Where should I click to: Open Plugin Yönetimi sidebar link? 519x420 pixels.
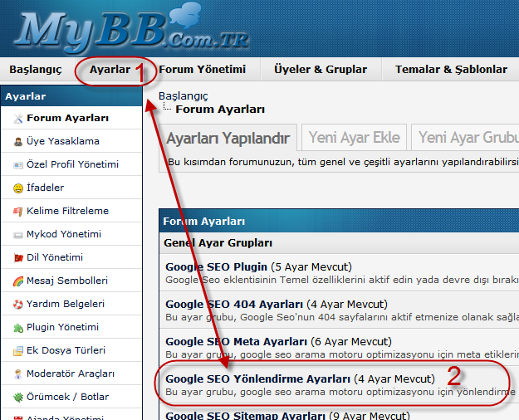pos(62,327)
